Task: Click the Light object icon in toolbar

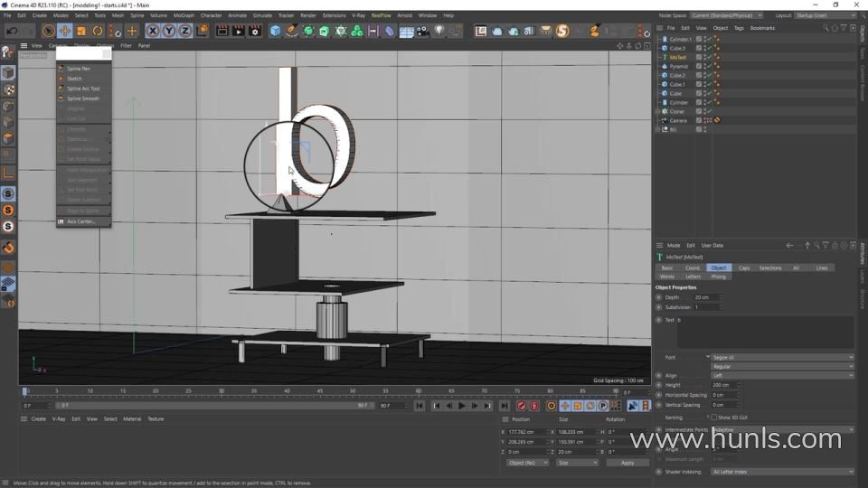Action: (439, 31)
